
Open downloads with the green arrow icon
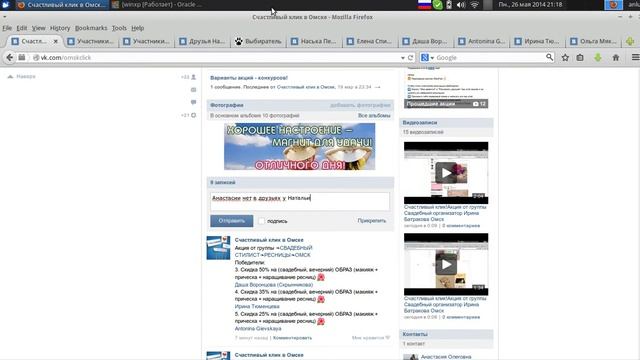[x=598, y=58]
